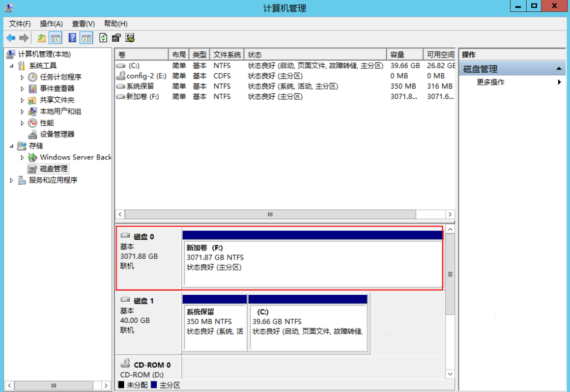Expand the Windows Server Backup node
This screenshot has height=392, width=570.
click(x=22, y=157)
